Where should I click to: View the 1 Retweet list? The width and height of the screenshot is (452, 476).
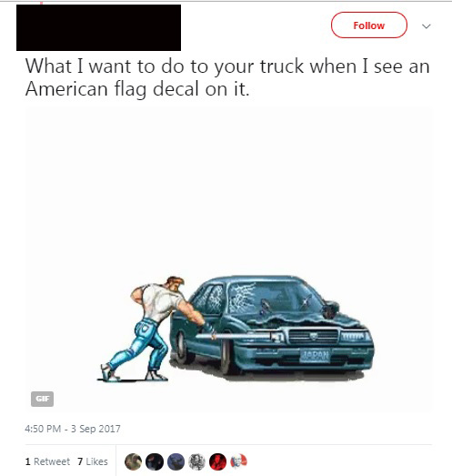point(47,461)
